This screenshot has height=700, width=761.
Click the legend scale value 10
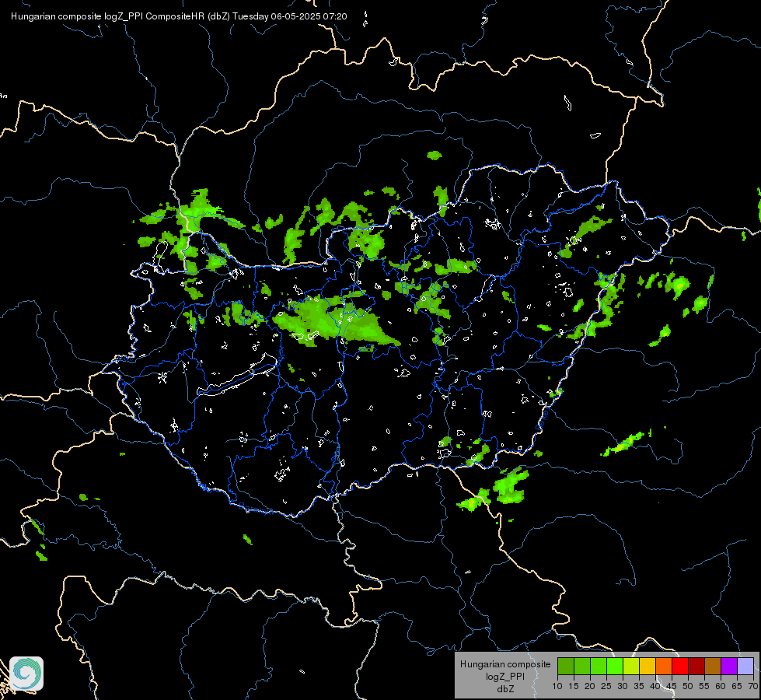[557, 687]
